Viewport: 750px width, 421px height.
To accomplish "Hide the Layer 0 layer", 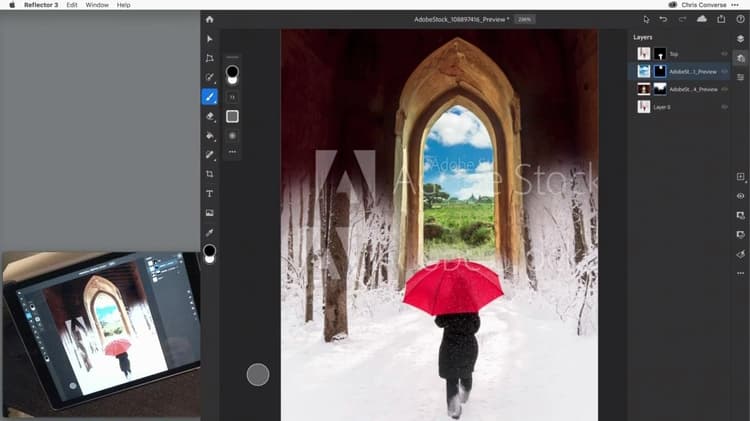I will click(x=724, y=107).
